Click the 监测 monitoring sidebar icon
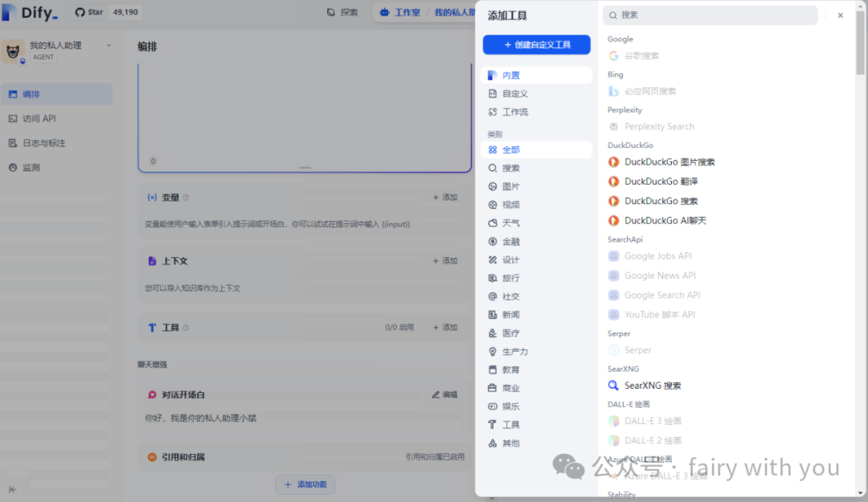Image resolution: width=868 pixels, height=502 pixels. point(13,168)
